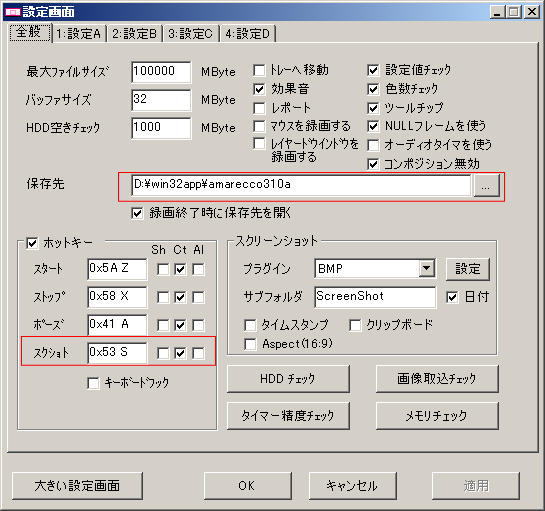Click the 最大ファイルサイズ input field

coord(161,72)
